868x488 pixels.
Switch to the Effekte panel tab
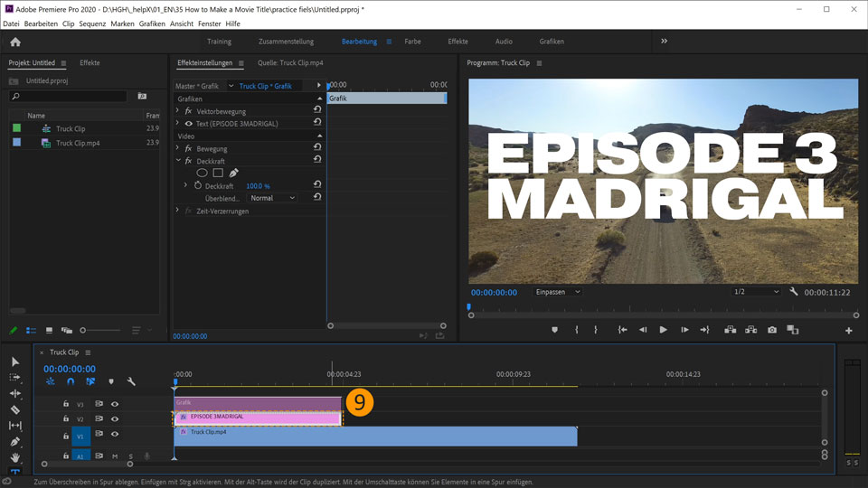pos(90,63)
